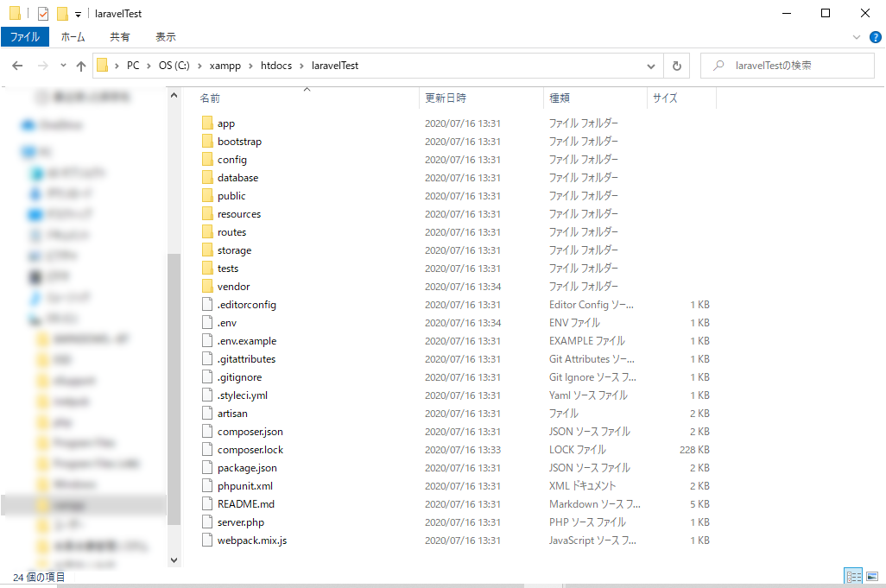Select the database folder icon
886x588 pixels.
[x=207, y=177]
